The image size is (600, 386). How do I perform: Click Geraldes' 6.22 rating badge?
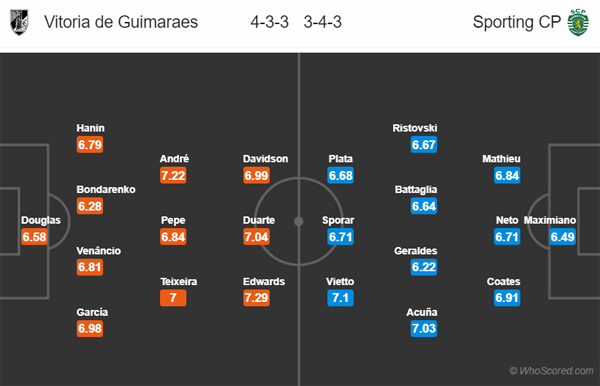tap(424, 267)
